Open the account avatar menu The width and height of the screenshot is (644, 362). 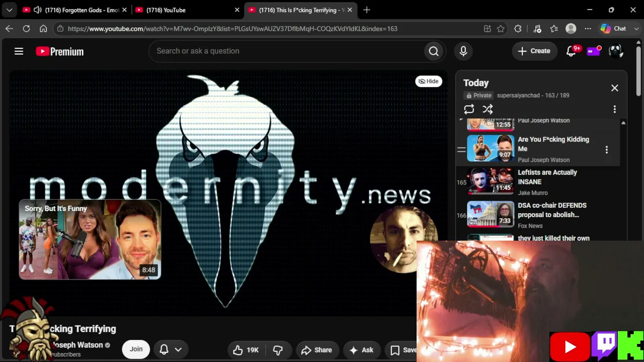click(616, 51)
